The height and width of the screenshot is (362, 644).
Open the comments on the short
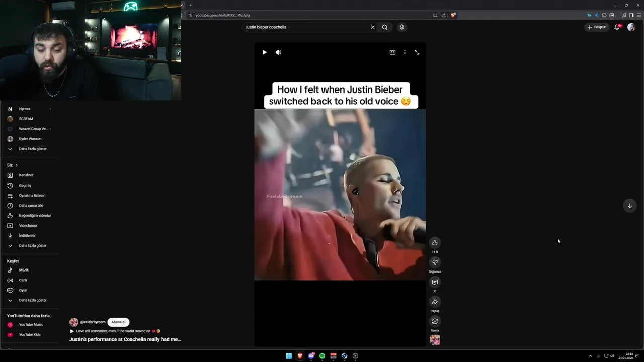[435, 282]
